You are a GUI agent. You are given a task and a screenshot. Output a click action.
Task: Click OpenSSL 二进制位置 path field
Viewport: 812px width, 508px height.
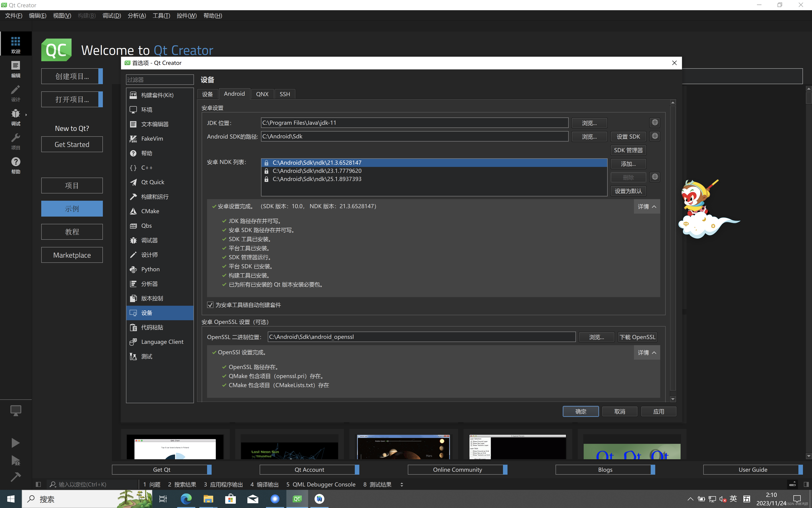coord(421,337)
